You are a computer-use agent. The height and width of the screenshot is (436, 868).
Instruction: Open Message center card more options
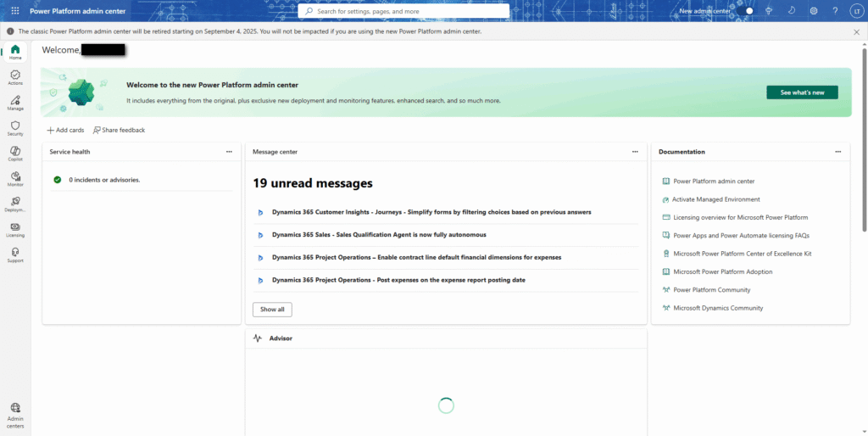pos(635,152)
